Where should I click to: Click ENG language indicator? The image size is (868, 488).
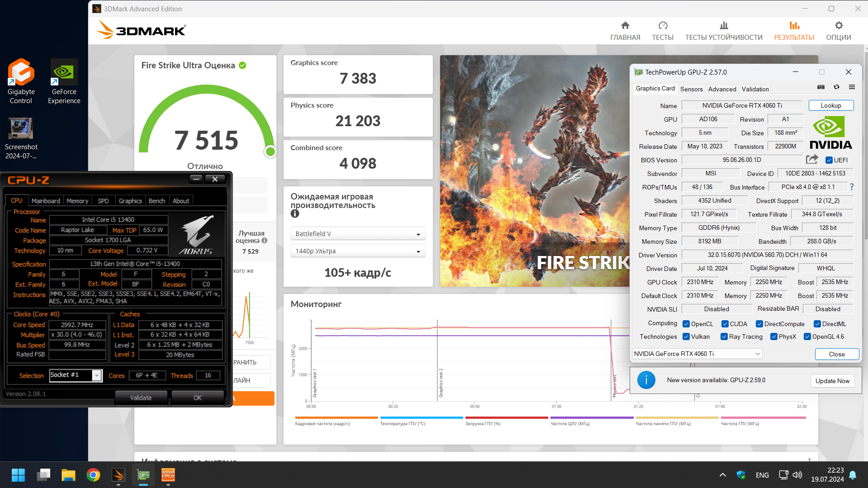click(x=762, y=475)
